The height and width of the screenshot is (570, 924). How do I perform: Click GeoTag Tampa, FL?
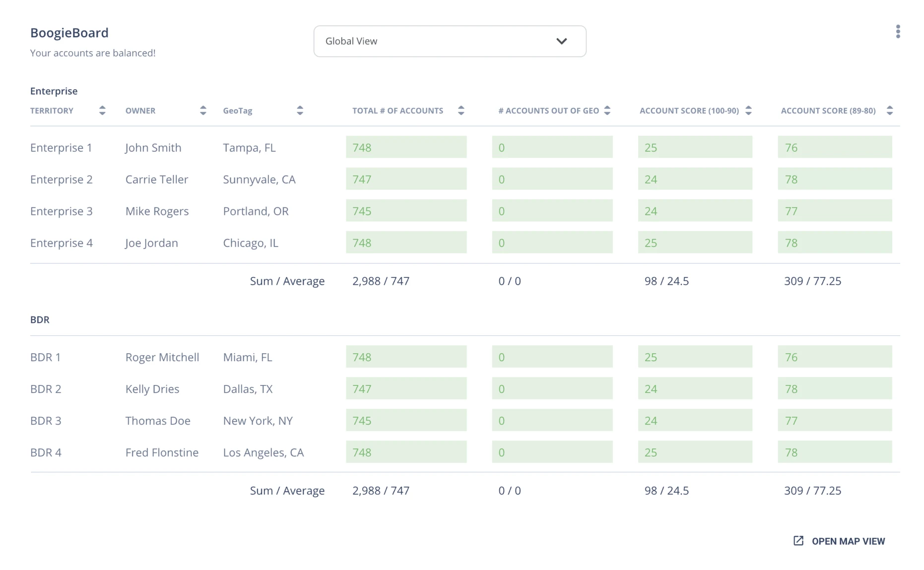[x=249, y=147]
